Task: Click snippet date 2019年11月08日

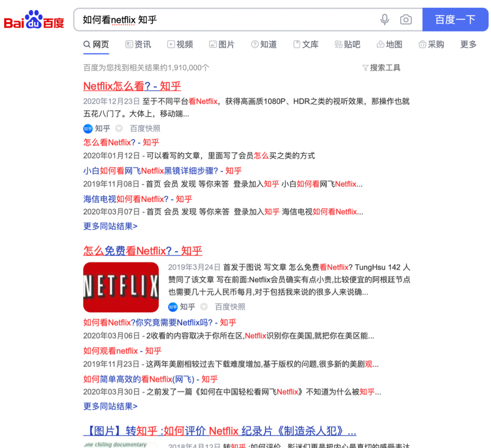Action: (111, 184)
